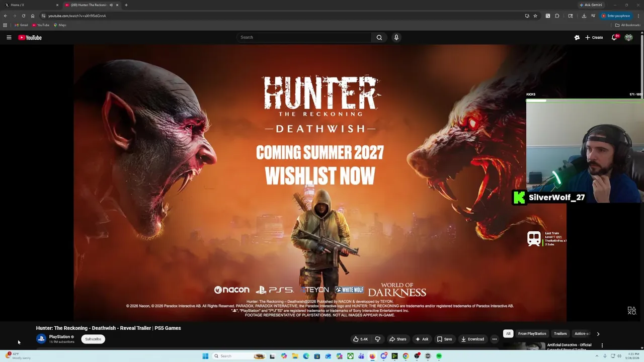The image size is (644, 362).
Task: Open YouTube notifications bell
Action: 614,37
